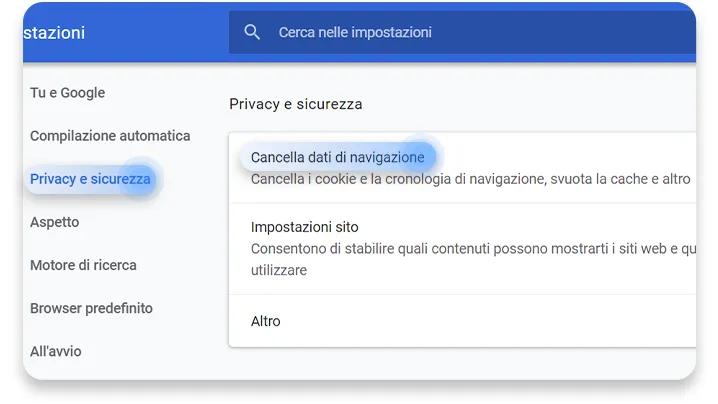Go to the 'All'avvio' section
Screen dimensions: 718x404
56,351
